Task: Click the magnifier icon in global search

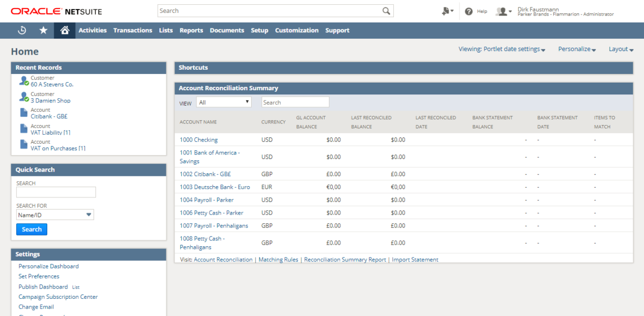Action: (x=386, y=11)
